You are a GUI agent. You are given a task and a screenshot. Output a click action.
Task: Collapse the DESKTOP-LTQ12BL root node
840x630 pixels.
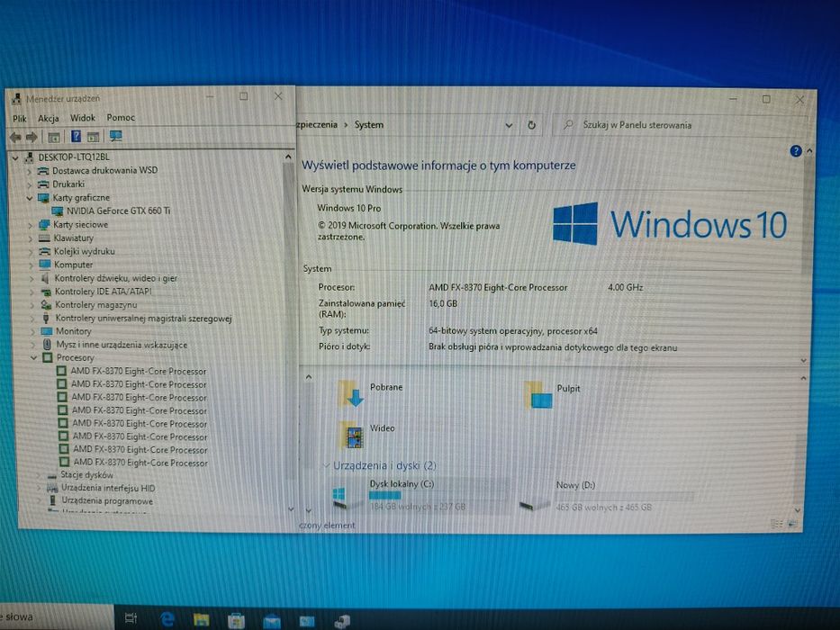pos(15,157)
